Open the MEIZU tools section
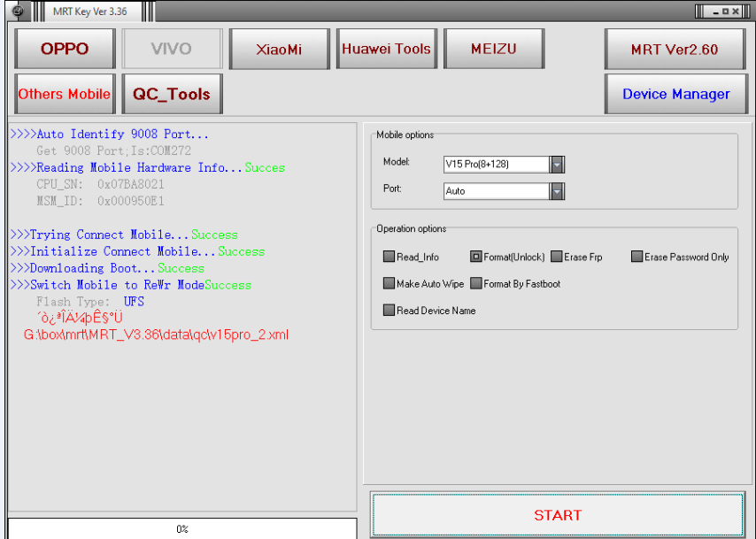The width and height of the screenshot is (756, 539). point(494,49)
